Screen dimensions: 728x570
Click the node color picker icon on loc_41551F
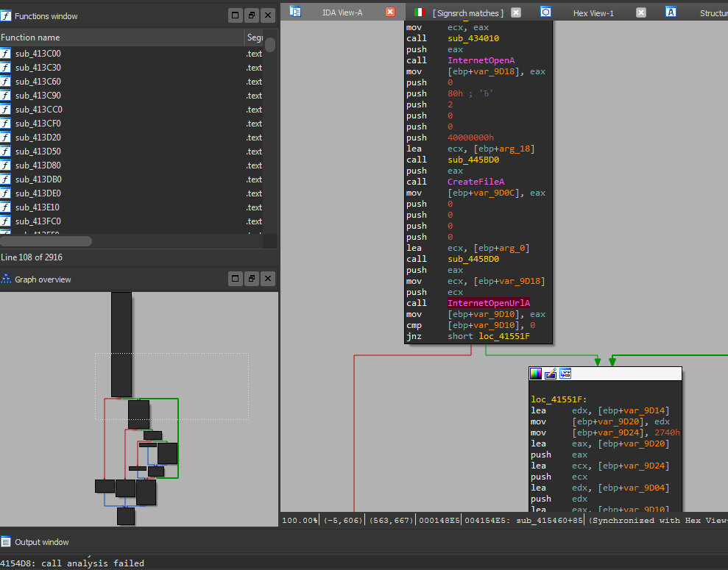[x=536, y=374]
